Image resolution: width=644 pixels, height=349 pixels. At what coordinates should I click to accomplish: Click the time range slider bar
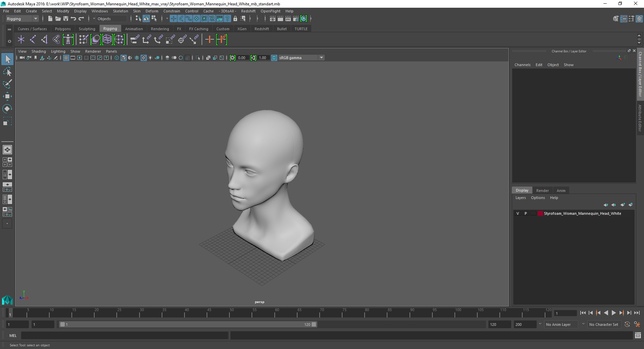[x=188, y=325]
